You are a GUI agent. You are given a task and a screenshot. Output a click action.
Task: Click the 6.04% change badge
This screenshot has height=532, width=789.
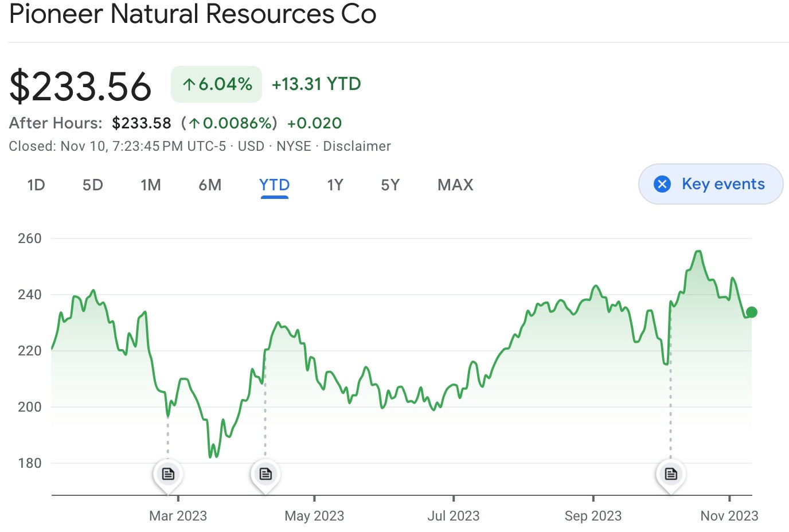tap(217, 84)
